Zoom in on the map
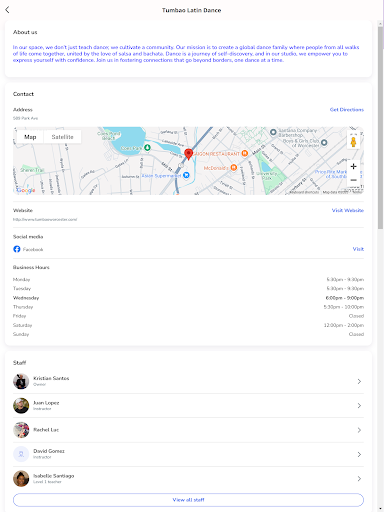 pos(354,166)
